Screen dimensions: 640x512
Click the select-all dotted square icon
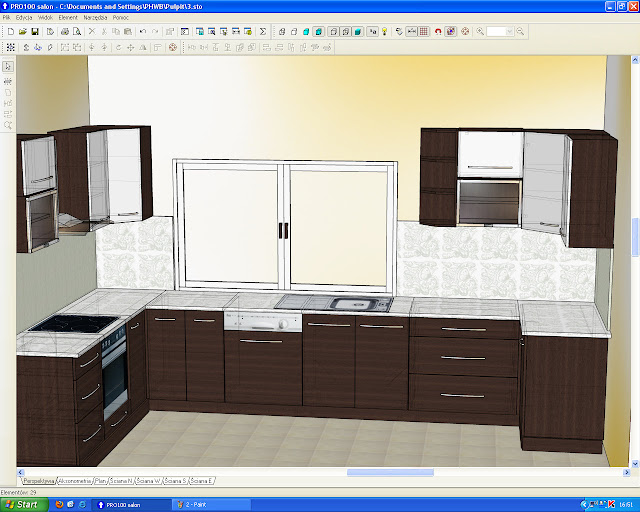pyautogui.click(x=11, y=47)
